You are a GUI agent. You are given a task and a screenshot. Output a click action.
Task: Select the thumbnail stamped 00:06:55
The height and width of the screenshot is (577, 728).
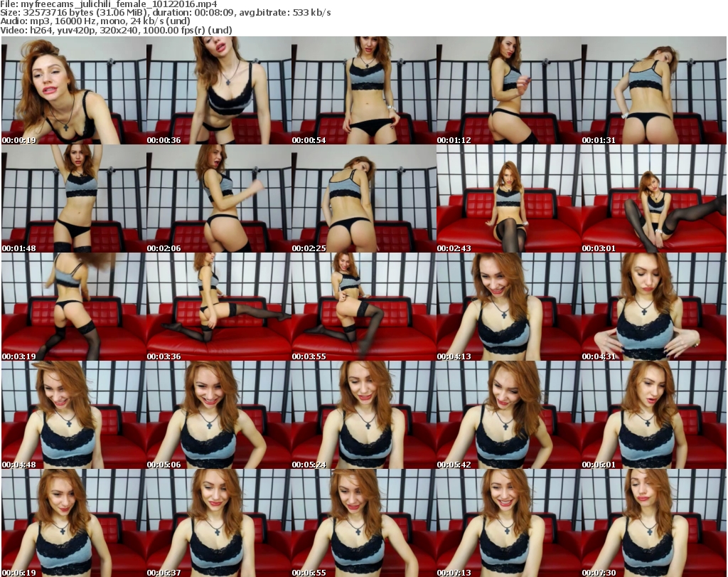pyautogui.click(x=363, y=522)
